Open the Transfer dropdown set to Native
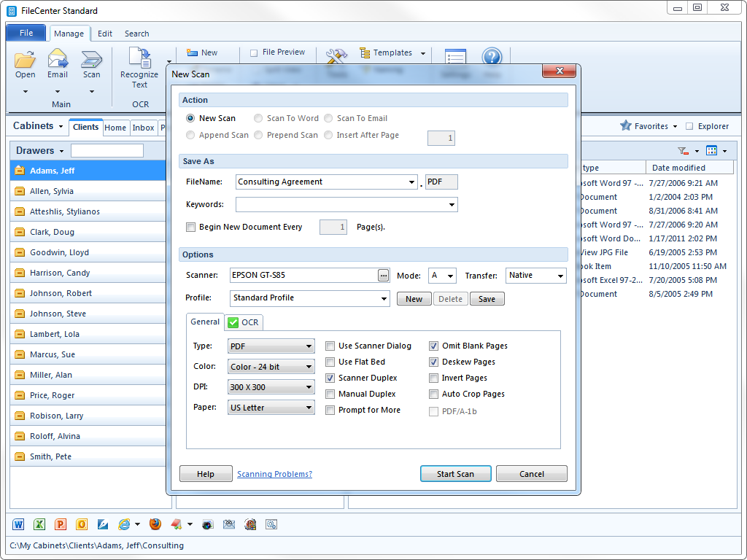The height and width of the screenshot is (560, 747). tap(536, 276)
